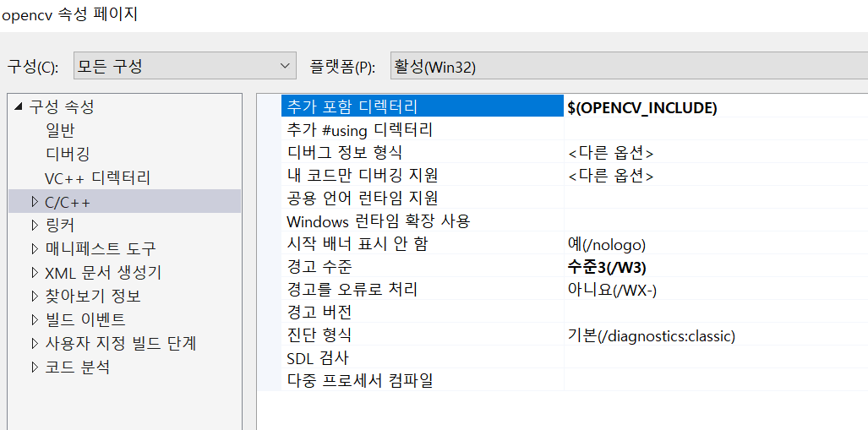
Task: Select 디버그 정보 형식 property row
Action: pos(423,151)
